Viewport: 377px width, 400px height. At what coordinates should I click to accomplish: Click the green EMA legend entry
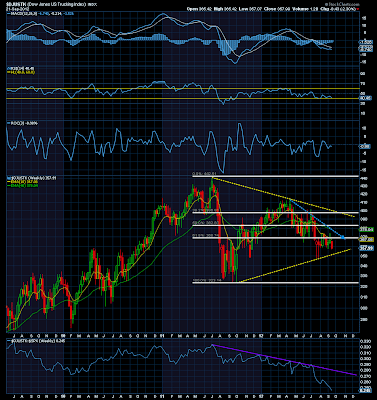(x=23, y=186)
